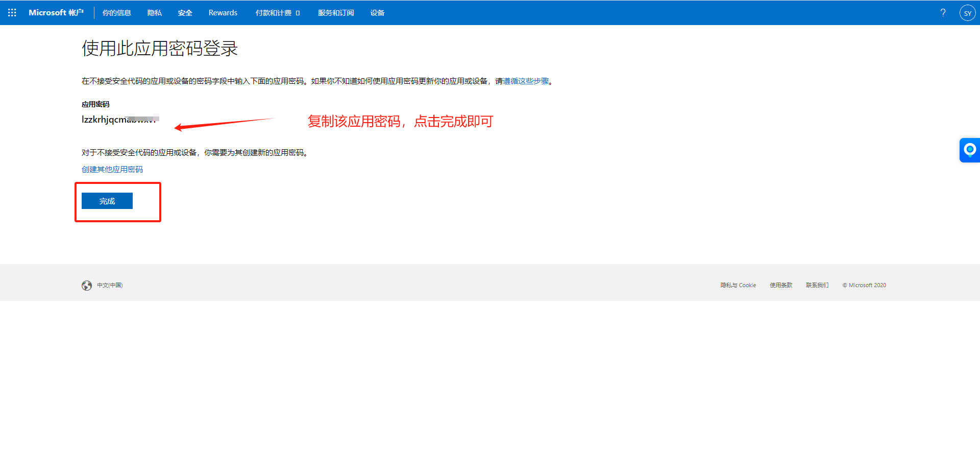
Task: Click the floating blue chat assistant icon
Action: click(x=970, y=150)
